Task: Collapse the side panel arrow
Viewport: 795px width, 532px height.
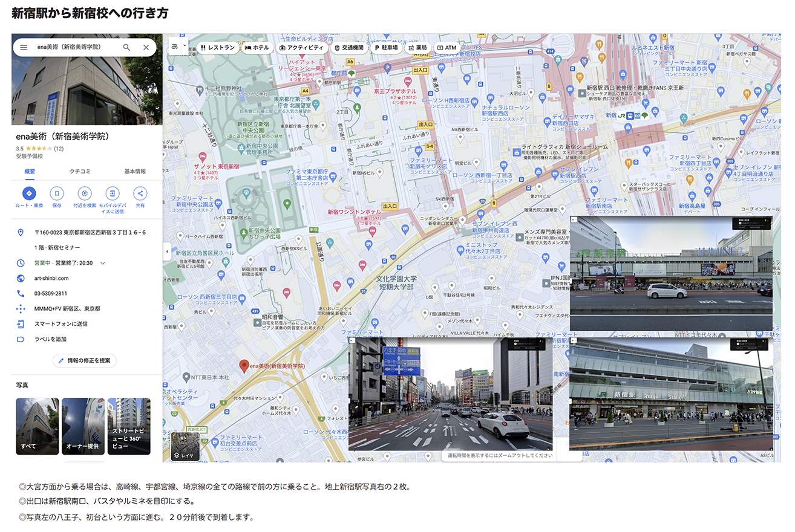Action: pos(167,251)
